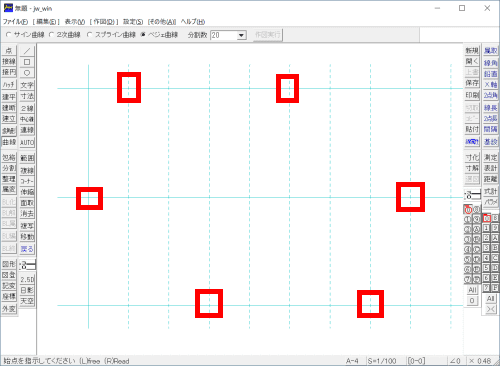Click 新規 to create new drawing

coord(472,51)
